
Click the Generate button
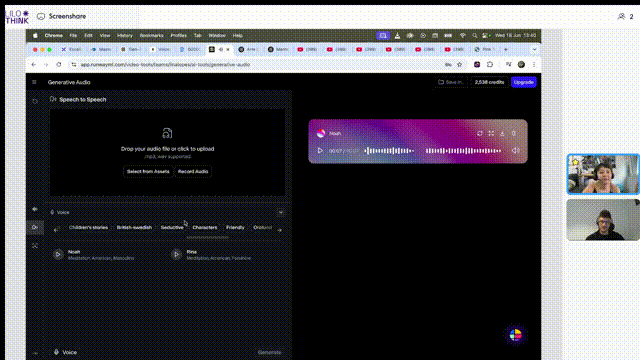(269, 352)
